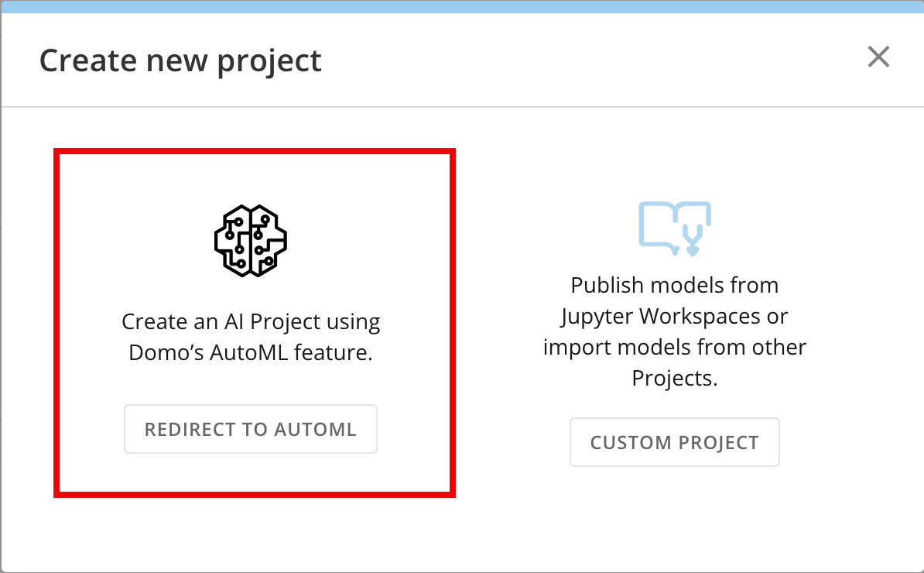Click 'Publish models from Jupyter Workspaces' description
Viewport: 924px width, 573px height.
coord(675,331)
